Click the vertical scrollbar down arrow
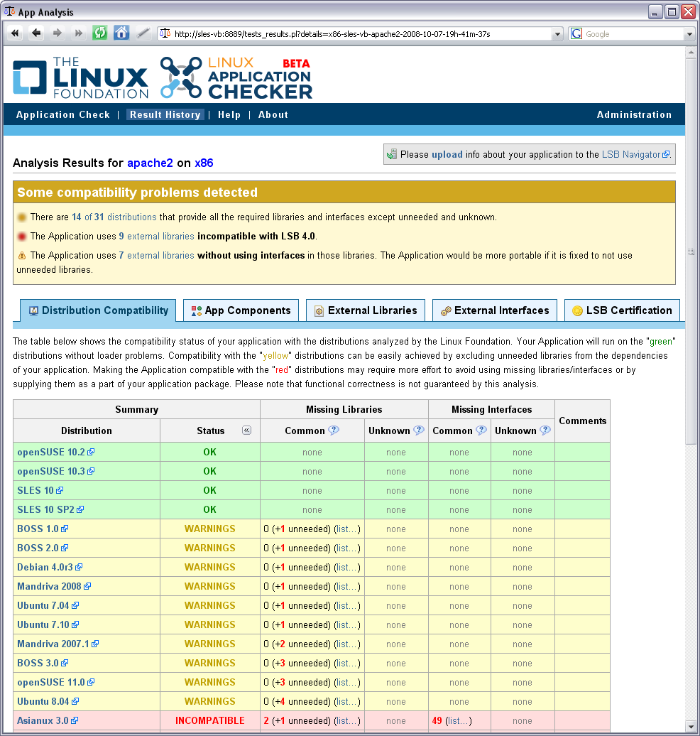The height and width of the screenshot is (736, 700). point(691,726)
